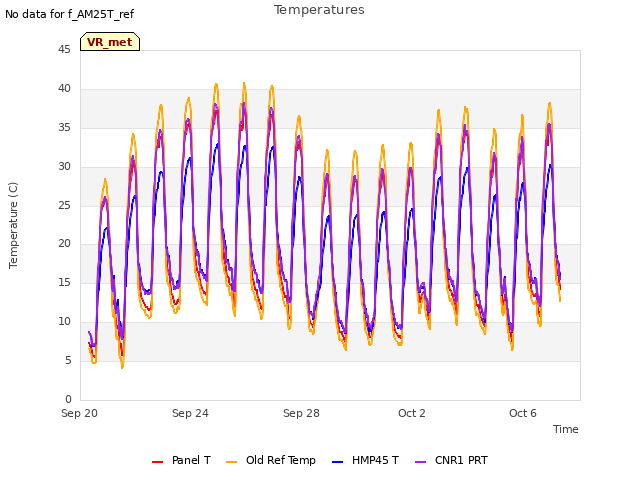Click the 45 y-axis tick label
The height and width of the screenshot is (480, 640).
click(64, 50)
